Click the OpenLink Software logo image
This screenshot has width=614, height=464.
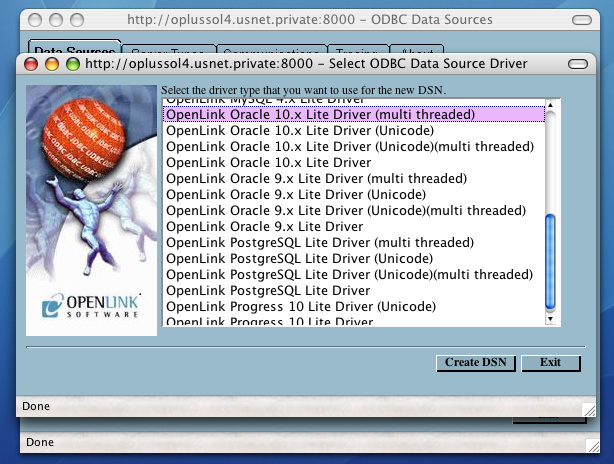[x=91, y=211]
